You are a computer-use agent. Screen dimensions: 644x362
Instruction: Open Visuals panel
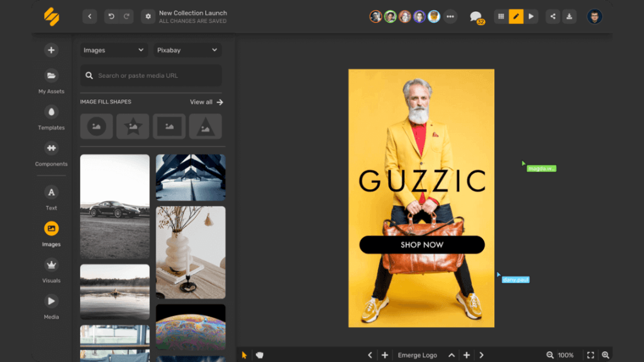point(52,270)
